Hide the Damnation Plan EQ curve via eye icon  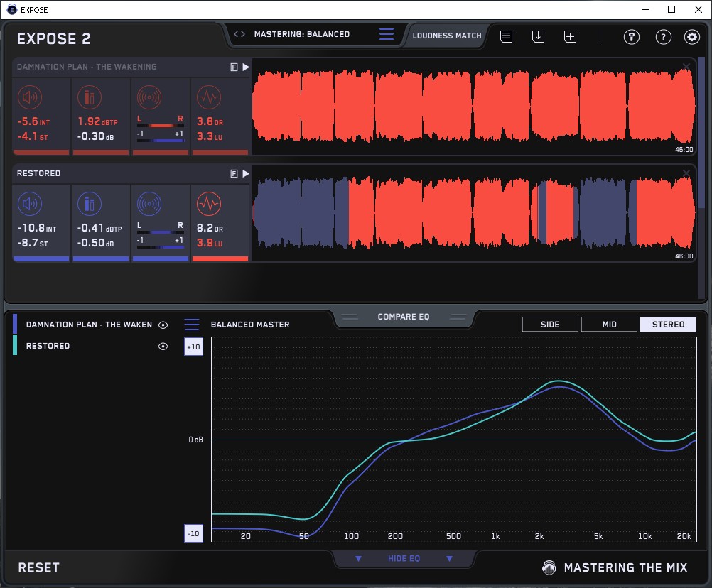point(163,325)
